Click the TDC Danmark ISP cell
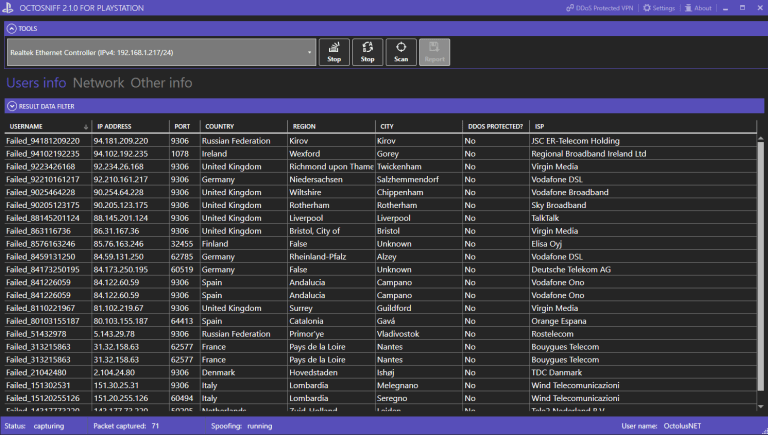768x435 pixels. 556,372
